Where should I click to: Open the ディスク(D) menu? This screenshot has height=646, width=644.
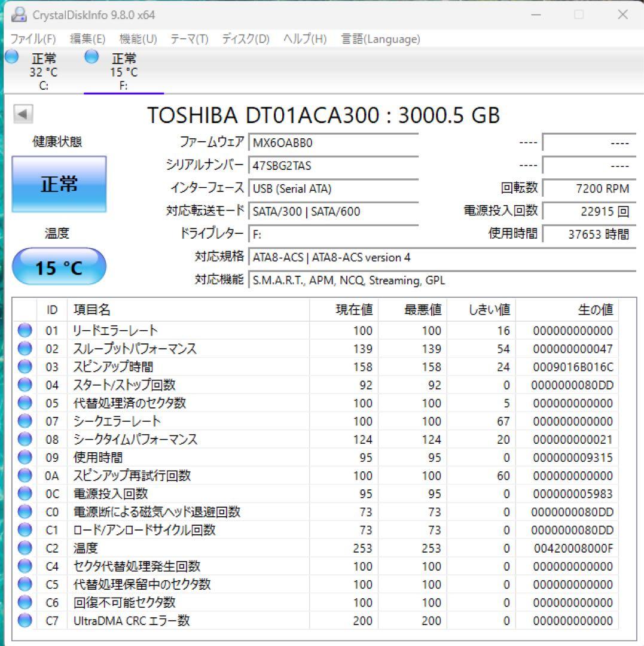[x=245, y=39]
